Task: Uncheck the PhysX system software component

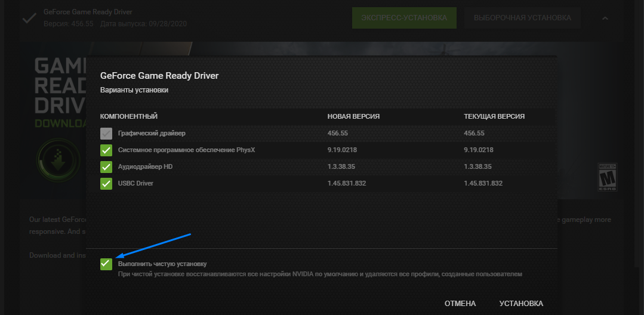Action: click(x=106, y=150)
